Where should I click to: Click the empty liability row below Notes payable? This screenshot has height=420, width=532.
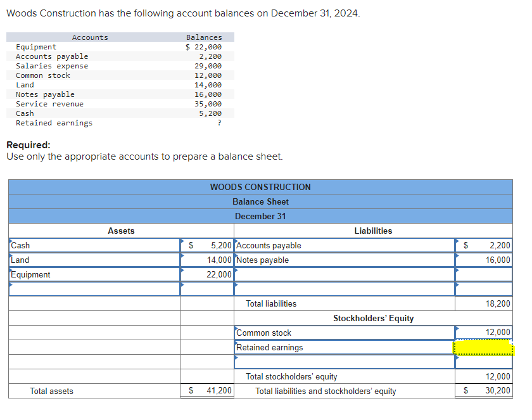tap(342, 274)
